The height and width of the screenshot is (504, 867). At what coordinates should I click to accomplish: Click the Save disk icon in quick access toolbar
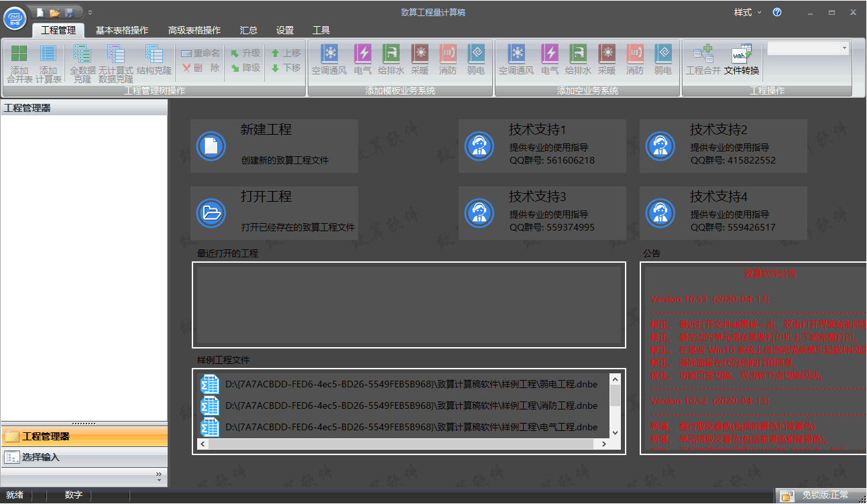[70, 12]
